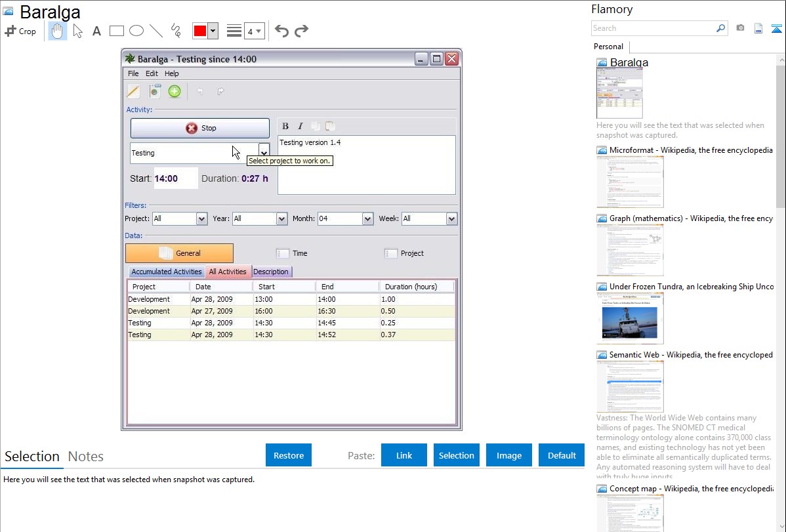Select the straight line tool
Image resolution: width=786 pixels, height=532 pixels.
(x=156, y=31)
